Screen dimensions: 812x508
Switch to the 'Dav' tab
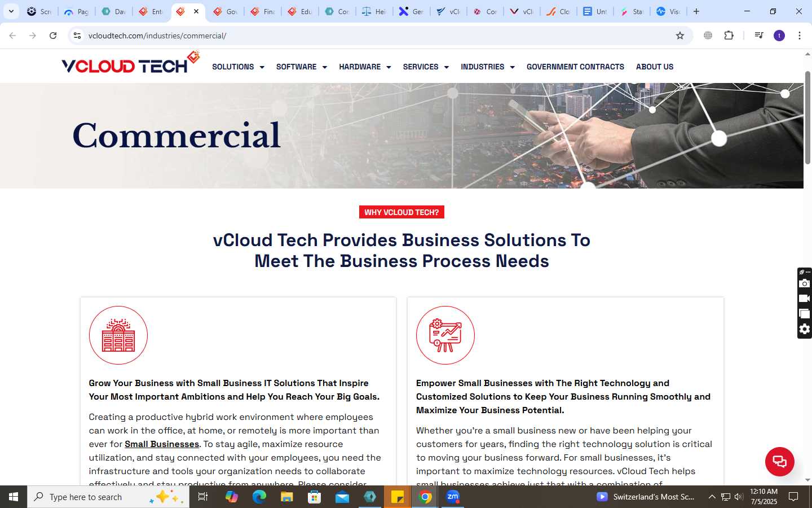(113, 11)
